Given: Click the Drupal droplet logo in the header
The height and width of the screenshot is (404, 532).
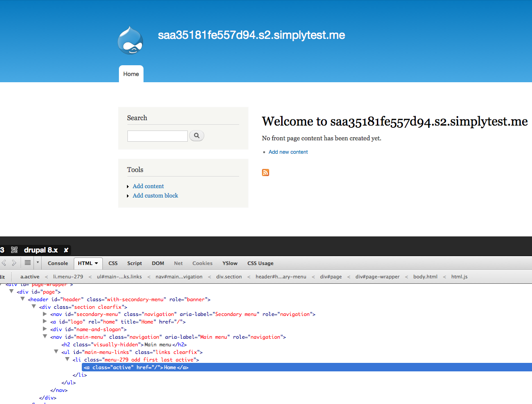Looking at the screenshot, I should point(130,40).
